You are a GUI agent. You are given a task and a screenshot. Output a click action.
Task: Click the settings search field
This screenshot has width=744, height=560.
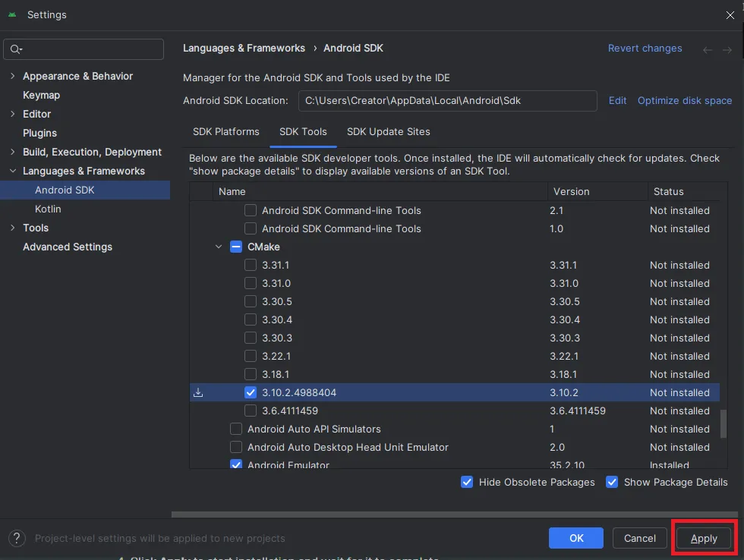(x=84, y=49)
